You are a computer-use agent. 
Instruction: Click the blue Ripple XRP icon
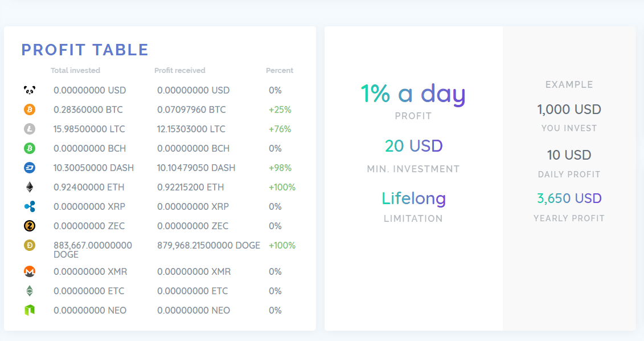point(30,206)
